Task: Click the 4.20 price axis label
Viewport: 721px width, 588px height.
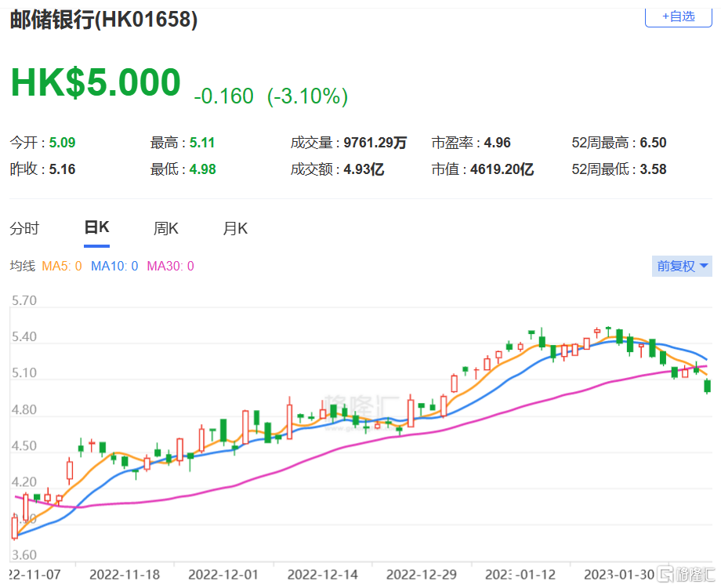Action: [24, 482]
